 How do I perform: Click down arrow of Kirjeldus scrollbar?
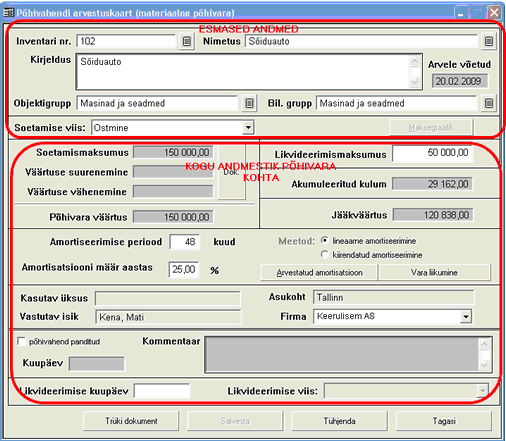coord(414,82)
